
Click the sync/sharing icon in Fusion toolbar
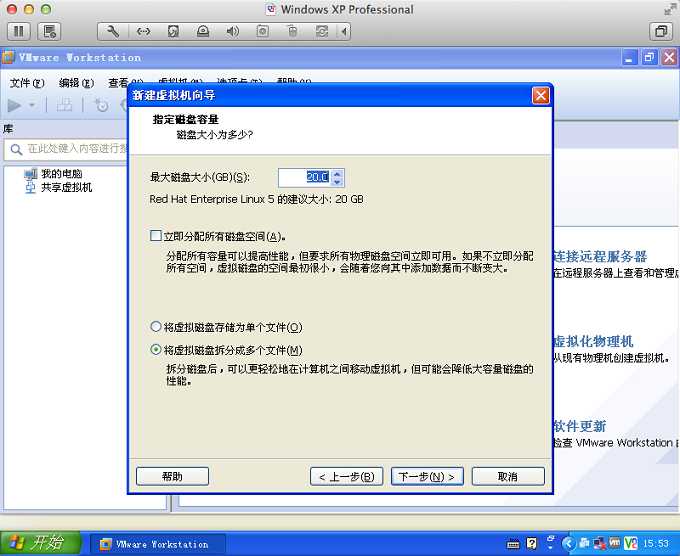pyautogui.click(x=322, y=31)
